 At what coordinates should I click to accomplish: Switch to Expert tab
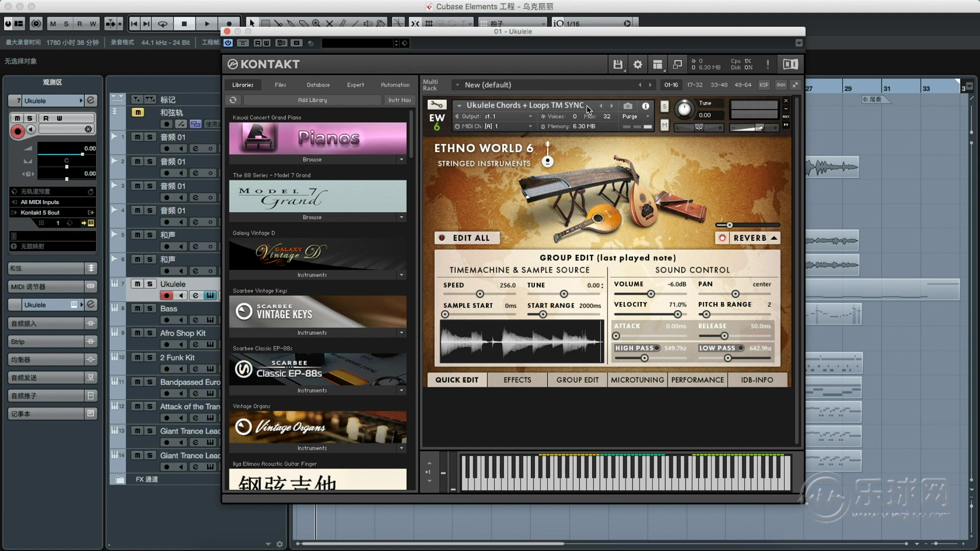355,85
